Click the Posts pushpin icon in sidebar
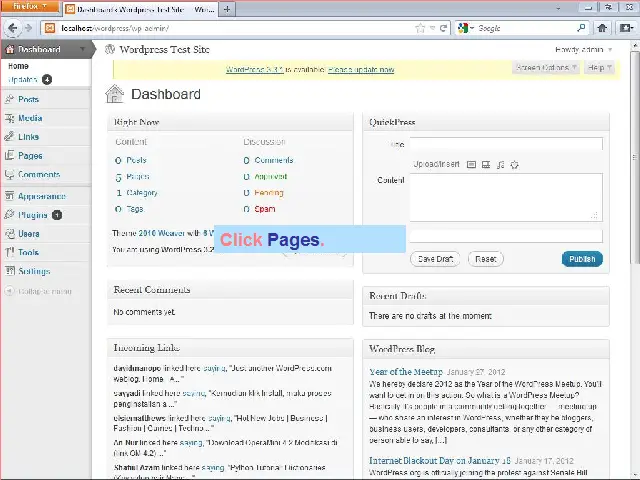The height and width of the screenshot is (480, 640). (9, 99)
